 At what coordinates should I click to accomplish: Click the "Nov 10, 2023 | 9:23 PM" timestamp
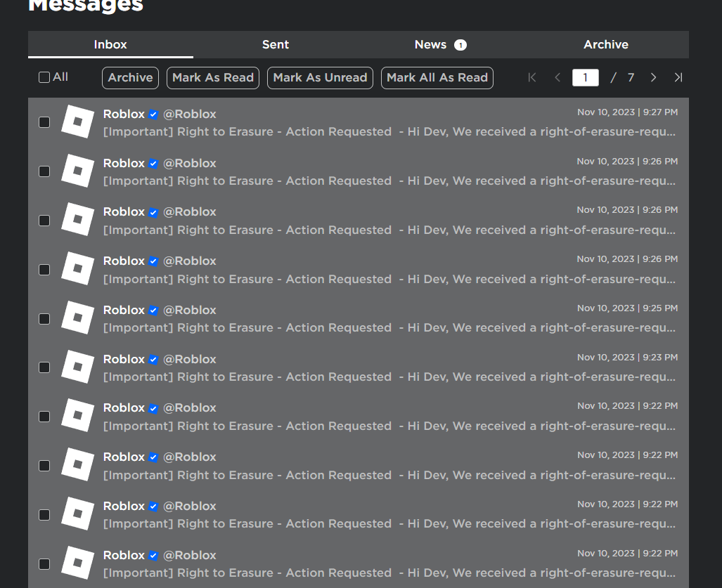click(628, 358)
